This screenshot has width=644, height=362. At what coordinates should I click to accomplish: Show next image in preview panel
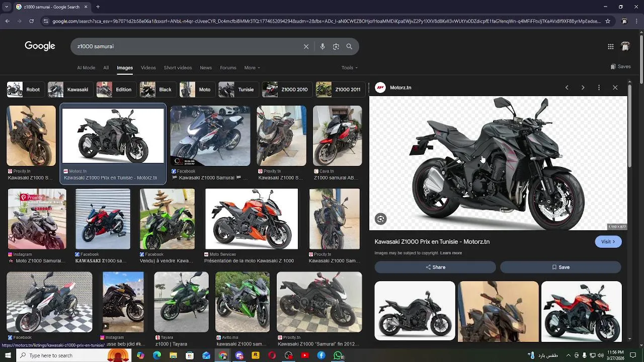click(583, 87)
